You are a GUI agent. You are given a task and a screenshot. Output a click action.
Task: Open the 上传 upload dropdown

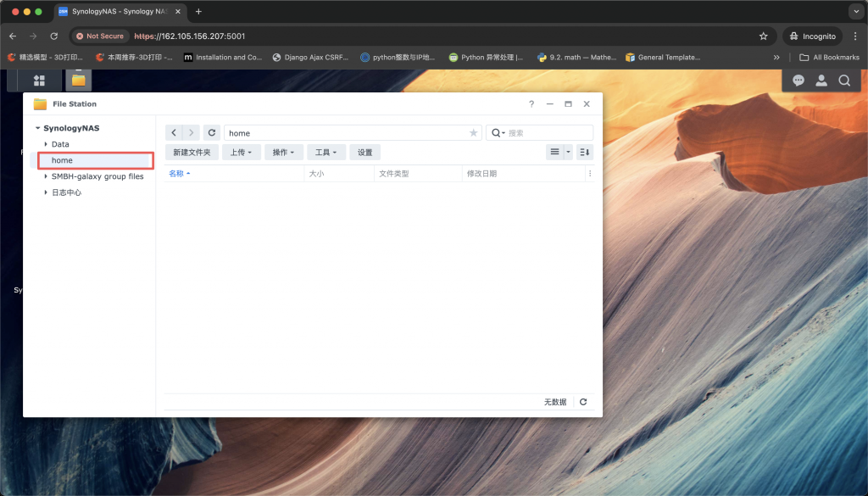[241, 153]
